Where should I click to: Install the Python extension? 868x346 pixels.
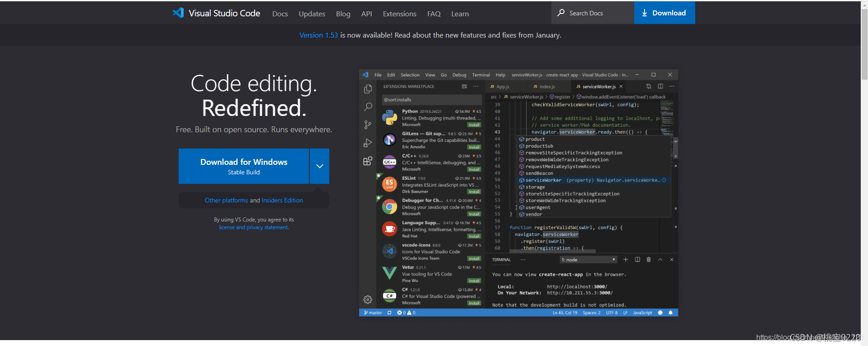pyautogui.click(x=474, y=125)
